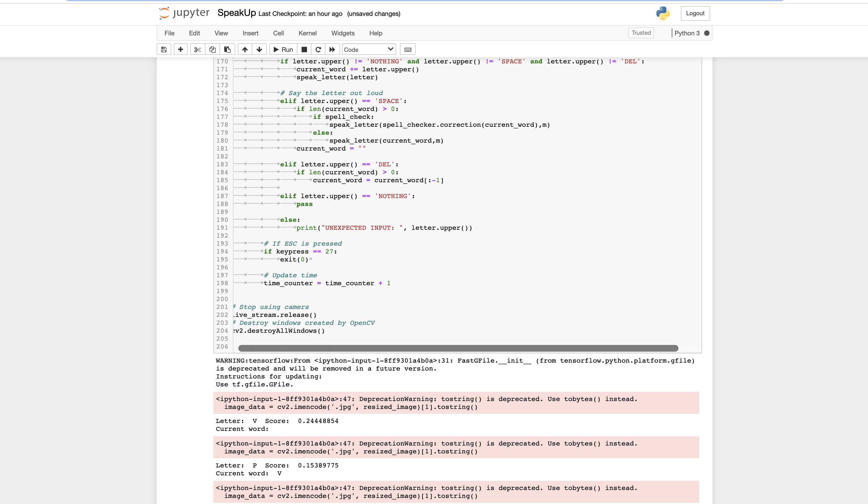868x504 pixels.
Task: Paste cells below icon
Action: pyautogui.click(x=227, y=50)
